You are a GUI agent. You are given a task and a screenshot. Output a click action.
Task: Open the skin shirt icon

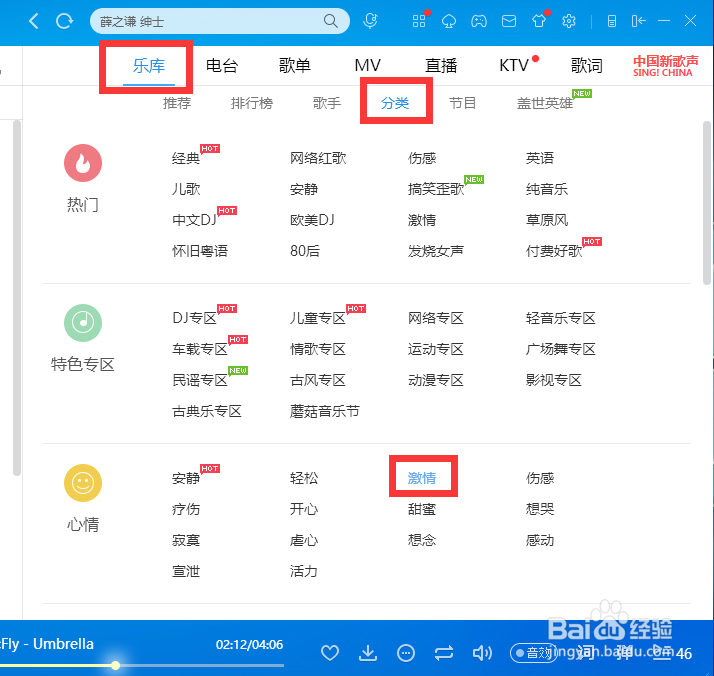coord(539,21)
